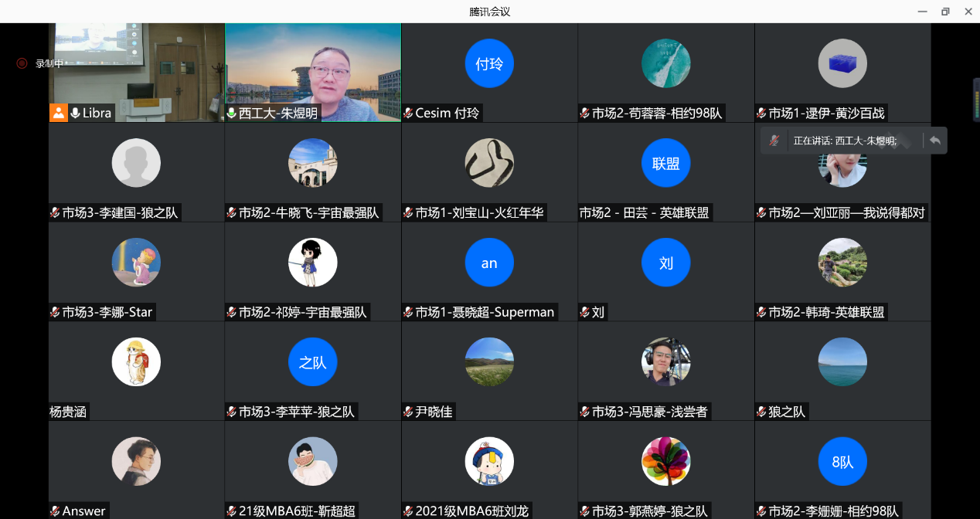Click the 市场1-聂晓超-Superman name label
Viewport: 980px width, 519px height.
(485, 313)
